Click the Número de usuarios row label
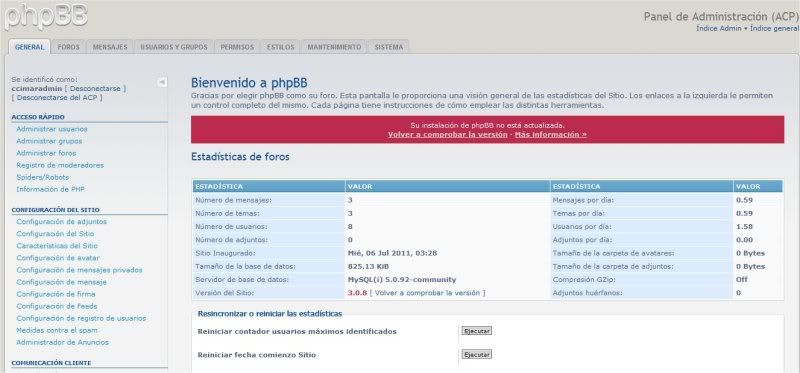800x373 pixels. pos(231,227)
